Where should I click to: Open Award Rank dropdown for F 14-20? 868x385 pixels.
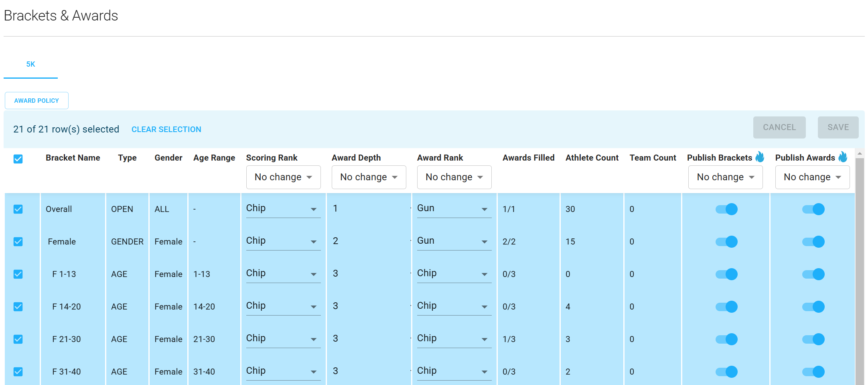[454, 306]
